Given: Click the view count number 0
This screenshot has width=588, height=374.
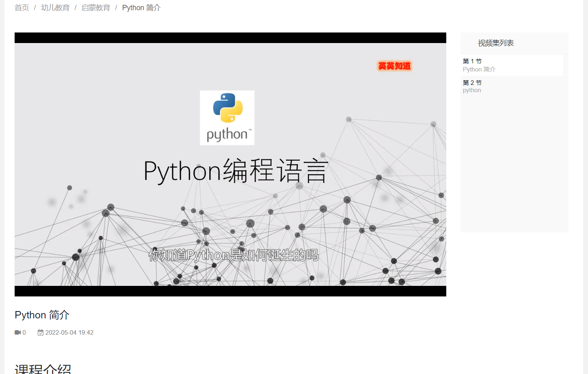Looking at the screenshot, I should click(x=24, y=333).
